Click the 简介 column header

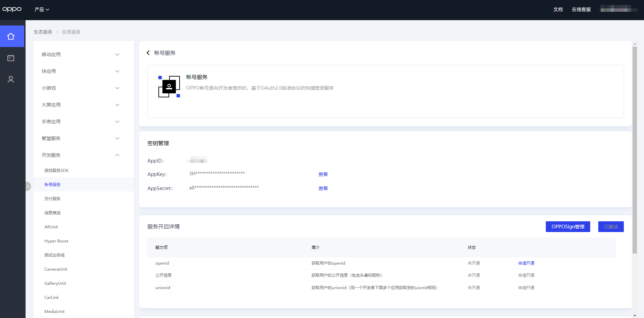315,247
